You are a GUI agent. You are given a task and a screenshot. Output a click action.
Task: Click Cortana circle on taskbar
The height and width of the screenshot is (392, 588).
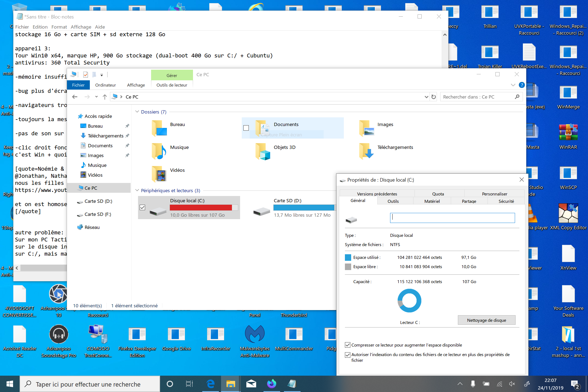click(x=170, y=384)
